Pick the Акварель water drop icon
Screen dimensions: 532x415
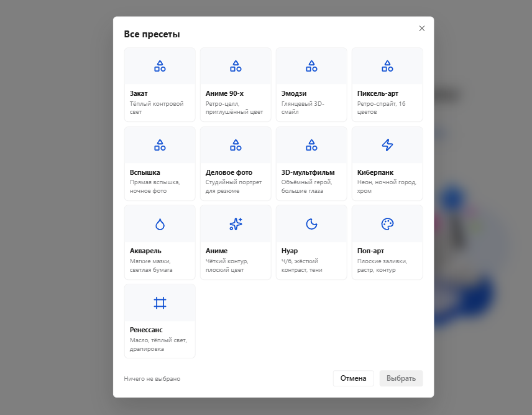pyautogui.click(x=160, y=224)
